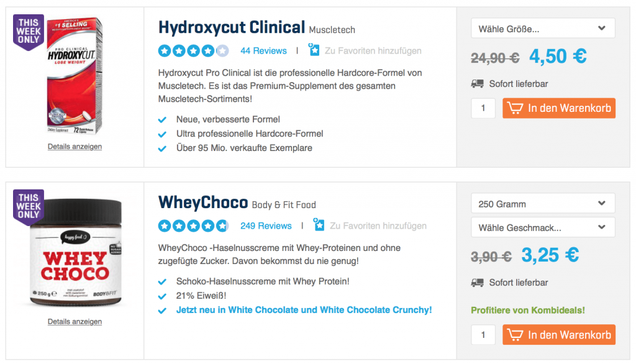Expand the Wähle Geschmack dropdown
Image resolution: width=636 pixels, height=364 pixels.
pos(542,227)
